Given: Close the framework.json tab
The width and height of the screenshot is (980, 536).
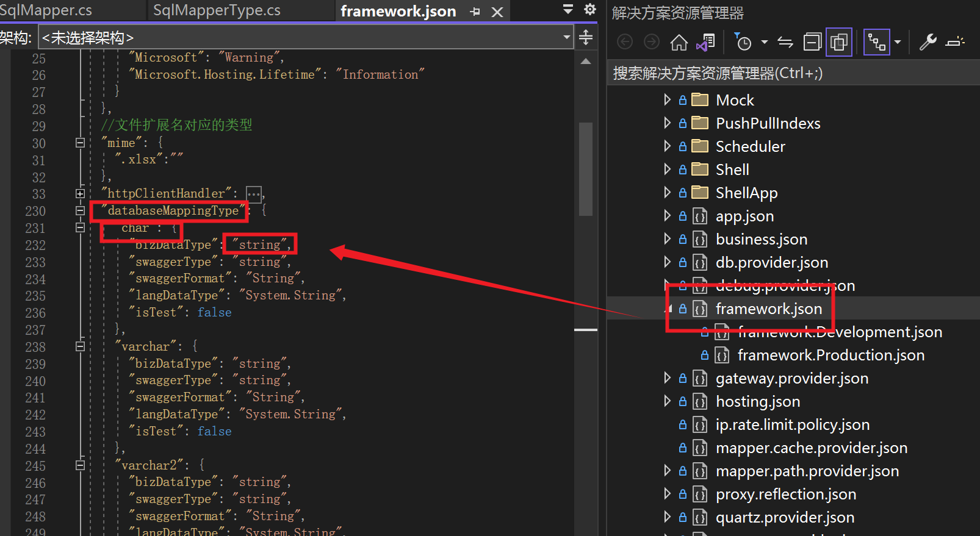Looking at the screenshot, I should click(x=497, y=12).
